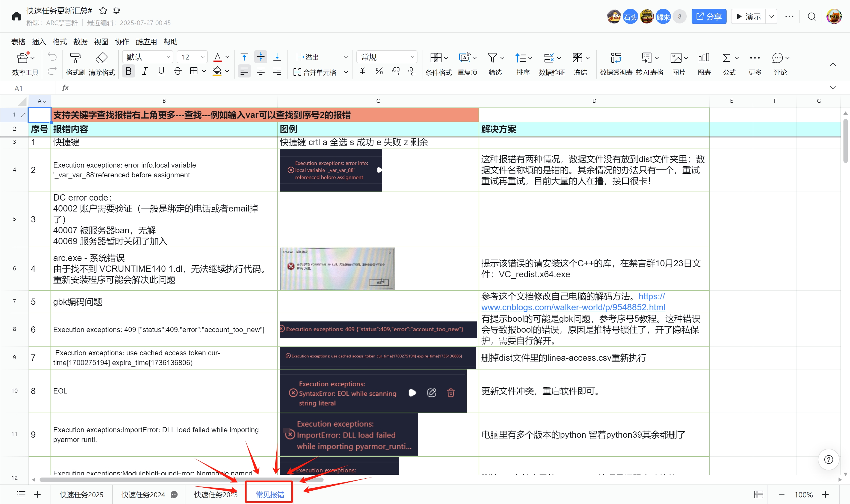Open the 数据 menu
The height and width of the screenshot is (504, 850).
click(x=80, y=42)
